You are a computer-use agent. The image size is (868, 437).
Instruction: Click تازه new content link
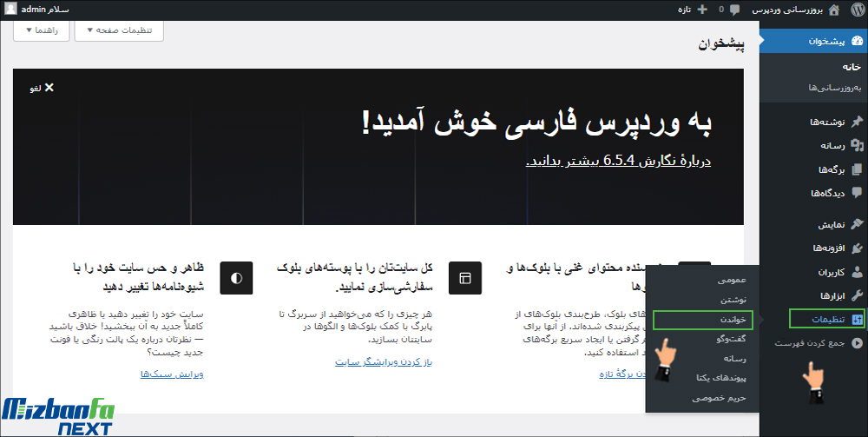click(x=693, y=10)
